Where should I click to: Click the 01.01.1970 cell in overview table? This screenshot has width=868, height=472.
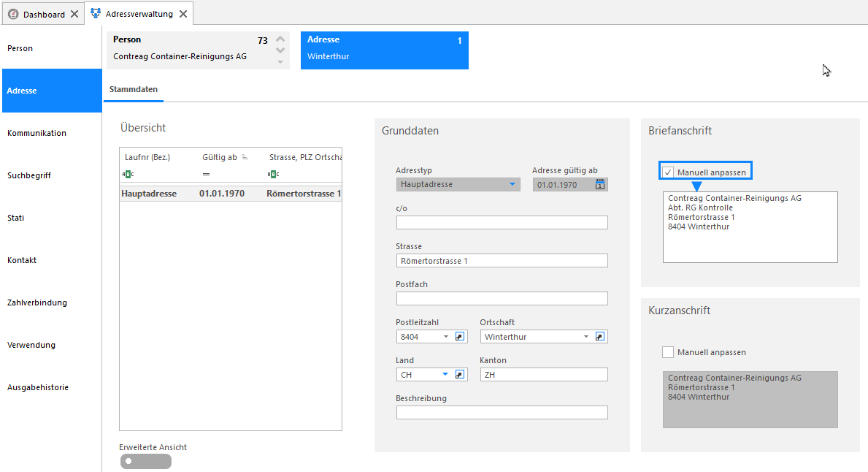222,194
